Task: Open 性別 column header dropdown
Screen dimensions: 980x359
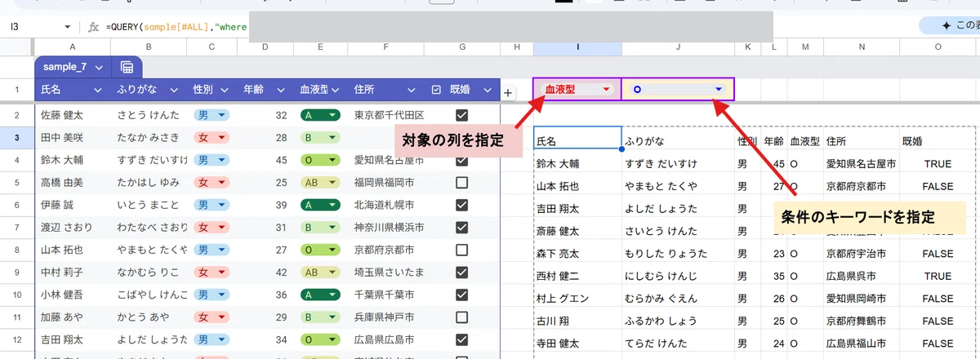Action: [x=226, y=90]
